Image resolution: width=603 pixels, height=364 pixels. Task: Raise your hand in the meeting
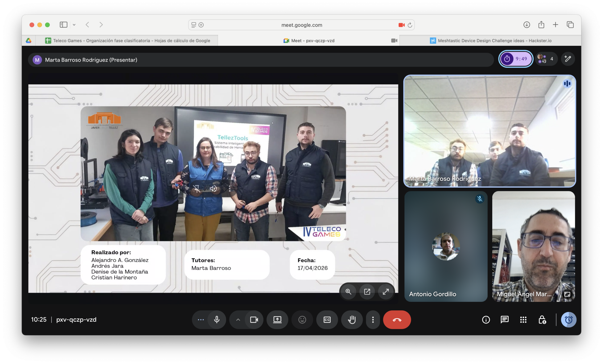click(x=352, y=320)
